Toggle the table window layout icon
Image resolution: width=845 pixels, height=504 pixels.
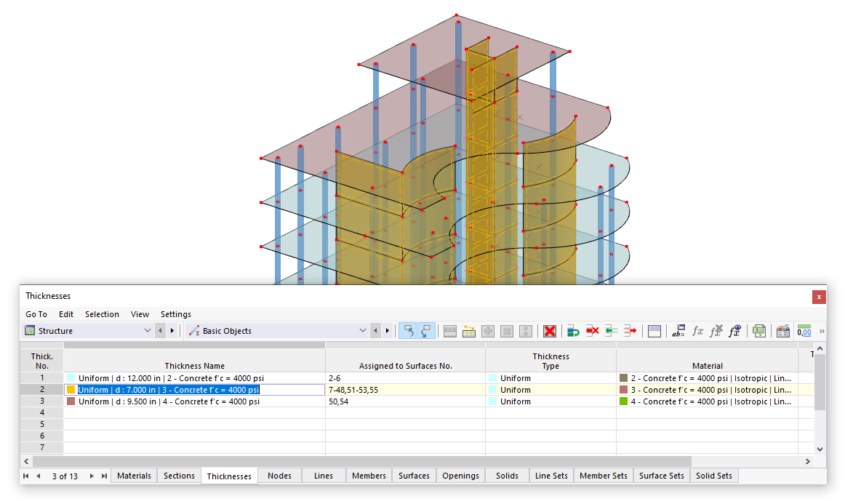click(654, 331)
